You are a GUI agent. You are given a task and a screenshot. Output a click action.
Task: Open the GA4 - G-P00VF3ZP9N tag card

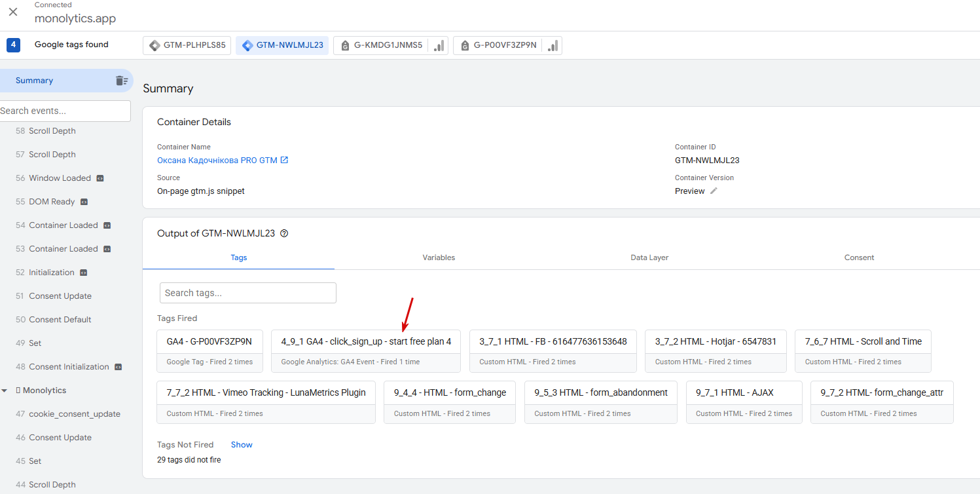click(209, 351)
